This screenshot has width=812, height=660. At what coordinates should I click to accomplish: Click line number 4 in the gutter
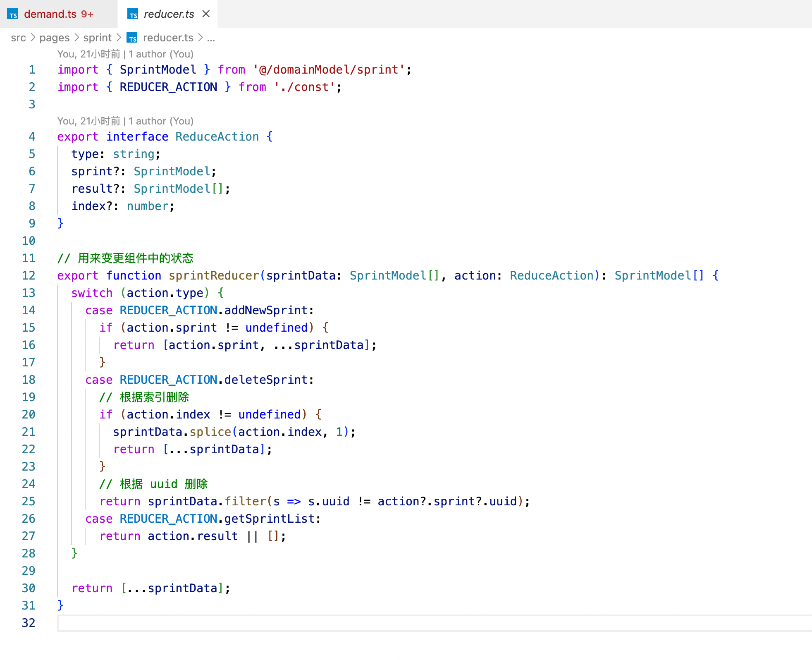tap(32, 136)
